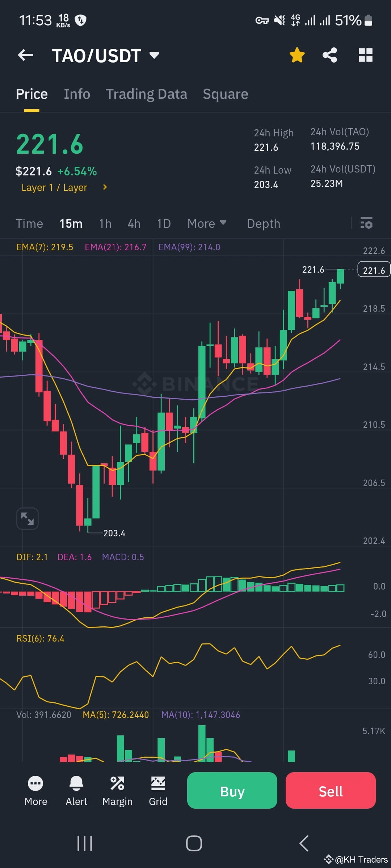Open Margin trading icon
Viewport: 391px width, 868px height.
[x=117, y=791]
